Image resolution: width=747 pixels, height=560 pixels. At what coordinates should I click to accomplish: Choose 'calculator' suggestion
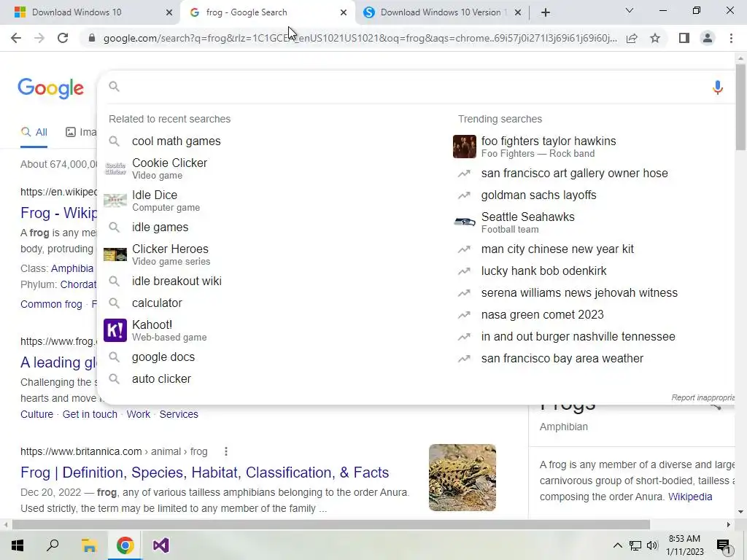271,303
